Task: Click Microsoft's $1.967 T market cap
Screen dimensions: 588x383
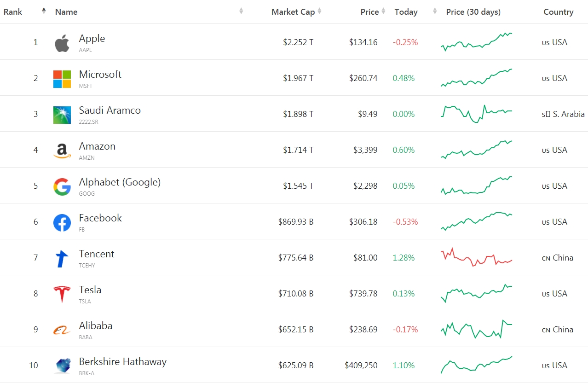Action: point(298,78)
